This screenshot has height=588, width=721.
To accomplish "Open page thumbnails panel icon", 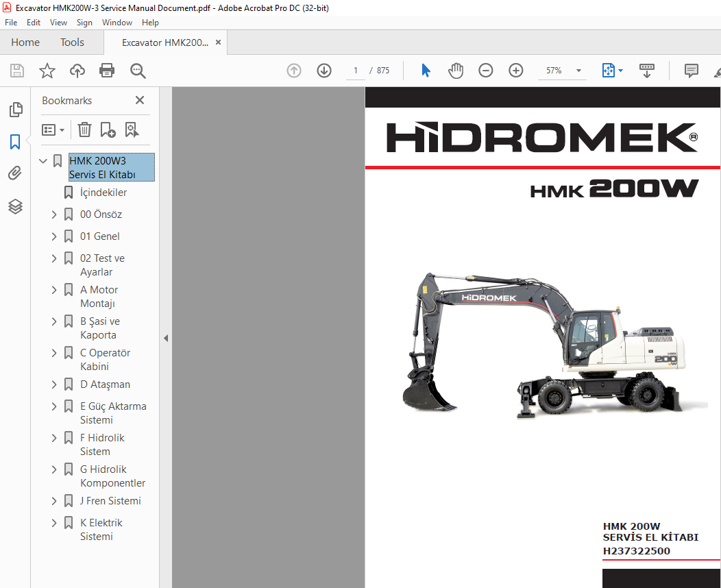I will pyautogui.click(x=16, y=110).
